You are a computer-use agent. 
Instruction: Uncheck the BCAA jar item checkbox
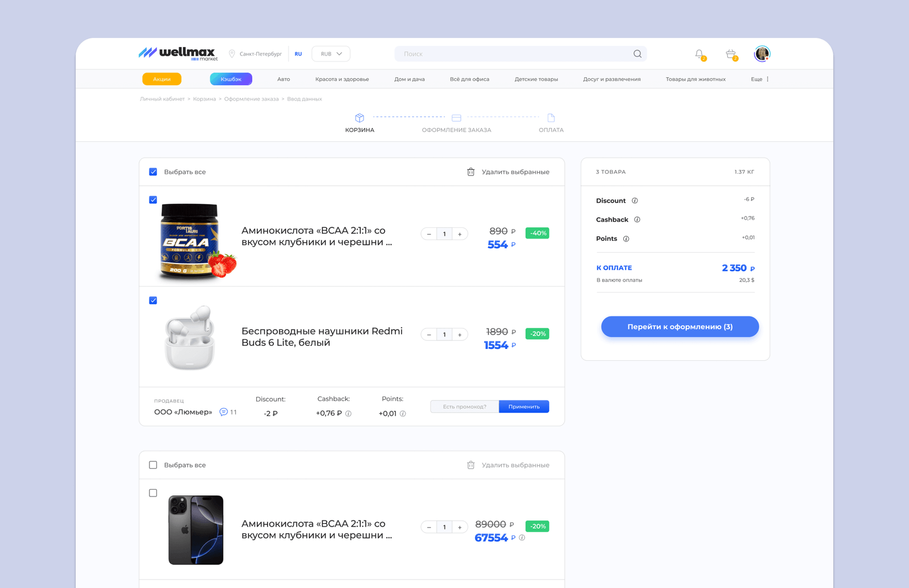point(153,200)
